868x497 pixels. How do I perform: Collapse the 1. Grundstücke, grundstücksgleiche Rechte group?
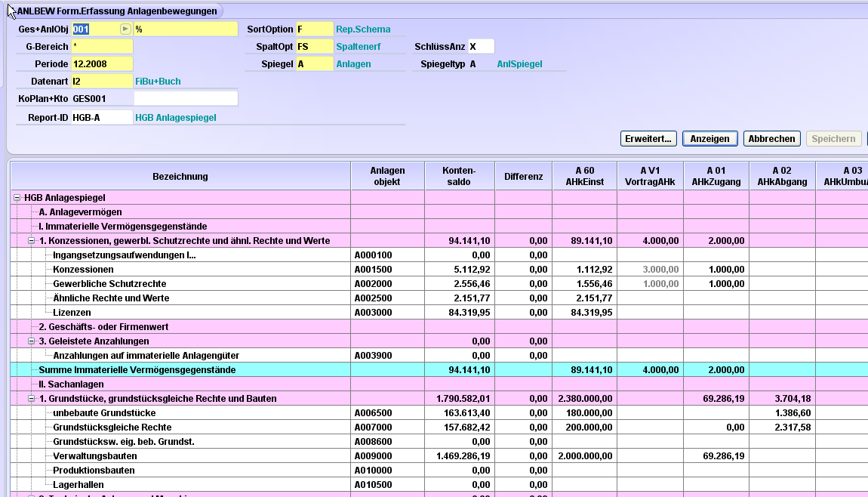(x=32, y=398)
